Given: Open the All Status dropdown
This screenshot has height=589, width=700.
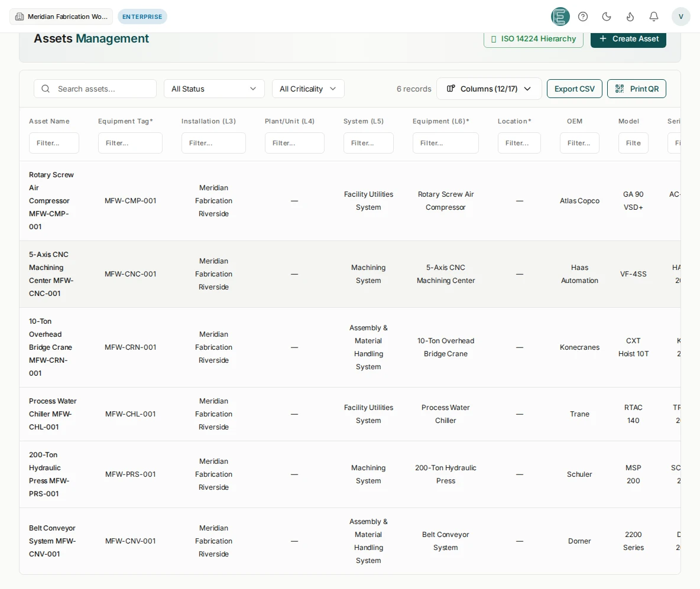Looking at the screenshot, I should (214, 89).
